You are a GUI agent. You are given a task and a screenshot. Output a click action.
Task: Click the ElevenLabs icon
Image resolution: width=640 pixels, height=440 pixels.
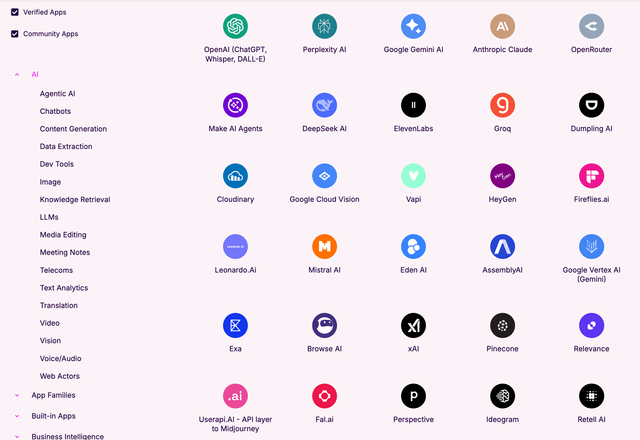click(413, 105)
